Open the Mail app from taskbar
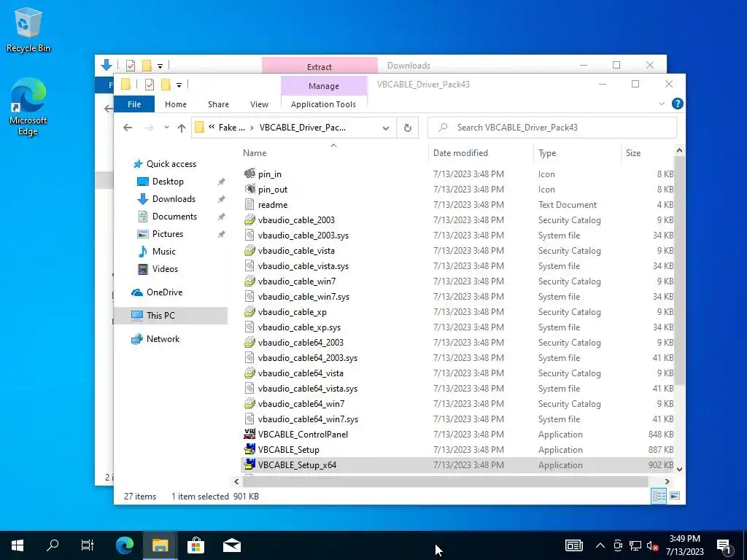 (x=232, y=545)
